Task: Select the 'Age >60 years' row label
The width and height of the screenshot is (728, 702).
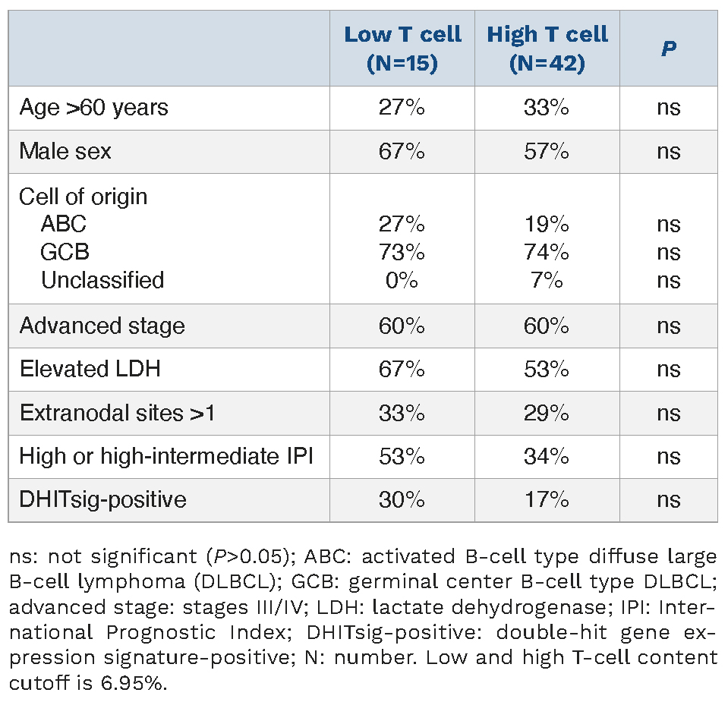Action: (x=94, y=108)
